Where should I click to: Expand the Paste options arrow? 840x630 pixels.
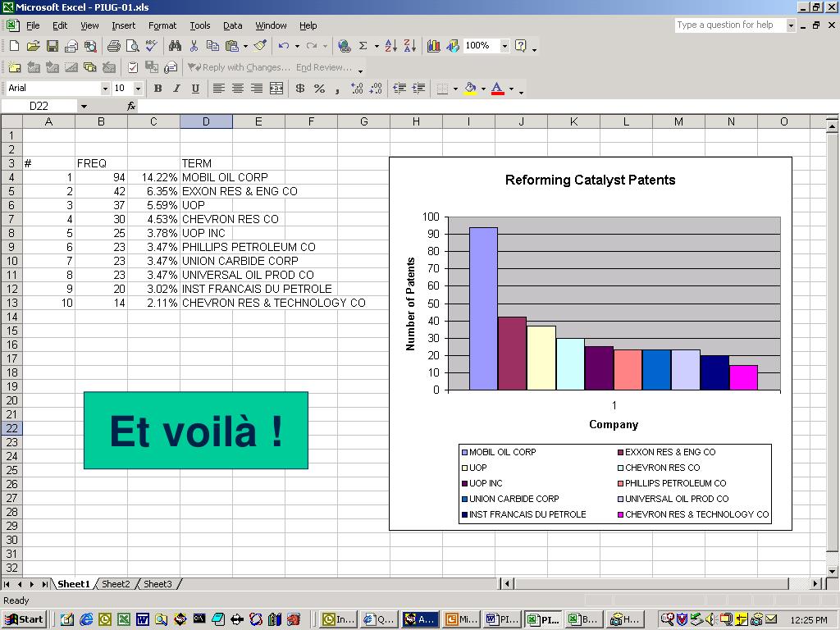pyautogui.click(x=245, y=46)
